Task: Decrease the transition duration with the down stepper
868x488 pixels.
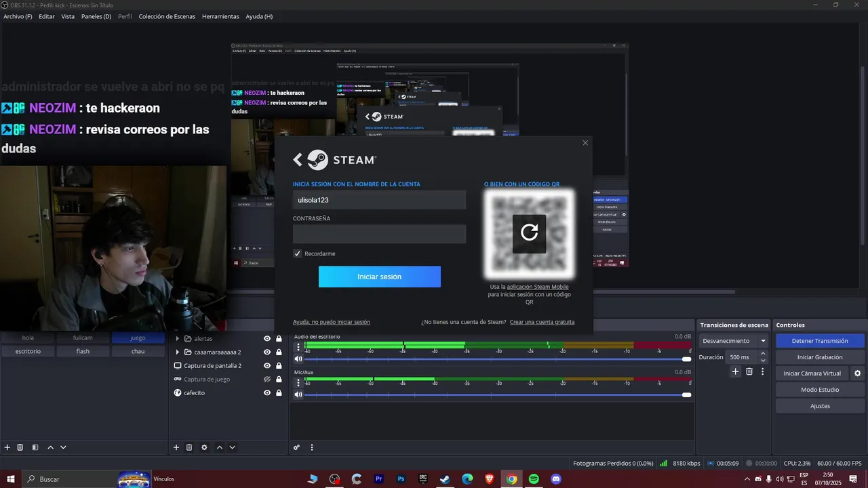Action: pos(763,361)
